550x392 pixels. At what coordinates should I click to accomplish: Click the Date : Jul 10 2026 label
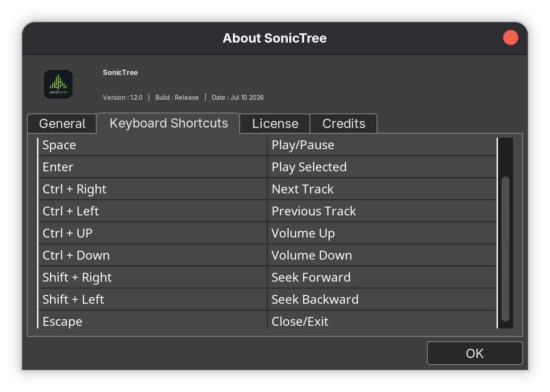click(238, 98)
